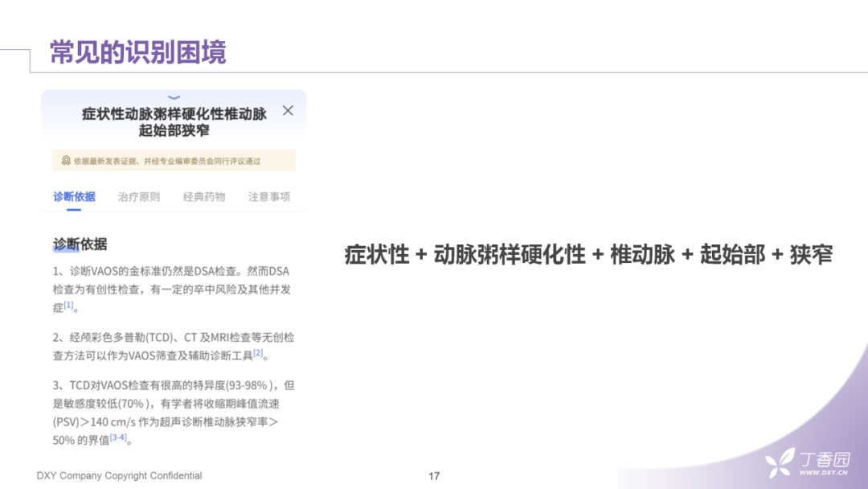
Task: Click the term 起始部 in the breakdown line
Action: click(732, 255)
